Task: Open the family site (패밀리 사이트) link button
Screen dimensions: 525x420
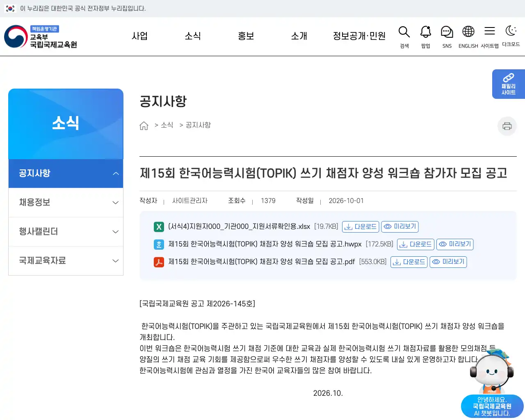Action: click(x=509, y=84)
